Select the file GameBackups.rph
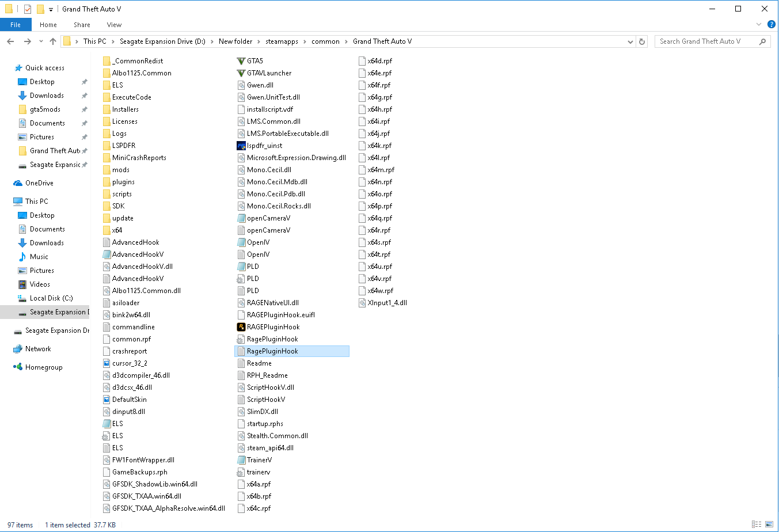The image size is (779, 532). click(x=135, y=472)
